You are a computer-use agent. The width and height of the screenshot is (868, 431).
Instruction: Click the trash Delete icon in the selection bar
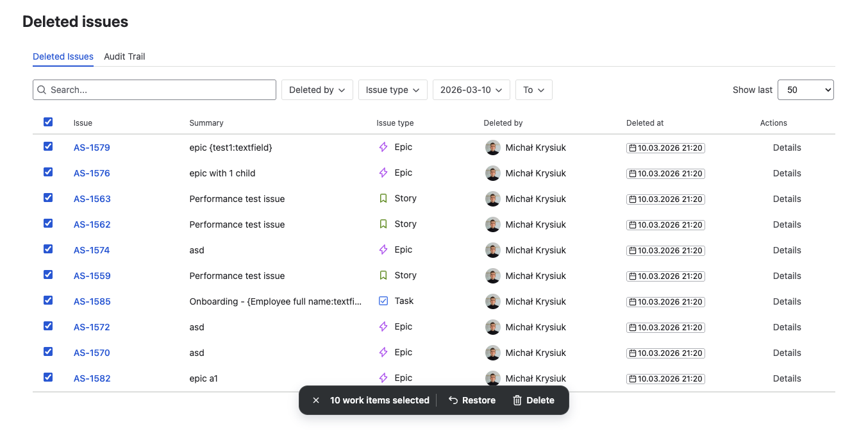(517, 400)
